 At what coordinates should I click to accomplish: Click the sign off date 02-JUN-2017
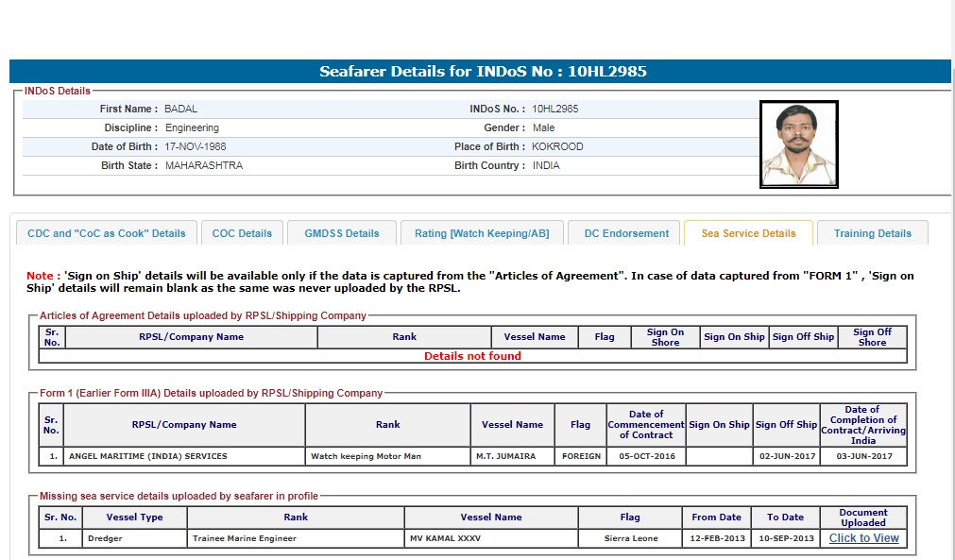pyautogui.click(x=786, y=456)
